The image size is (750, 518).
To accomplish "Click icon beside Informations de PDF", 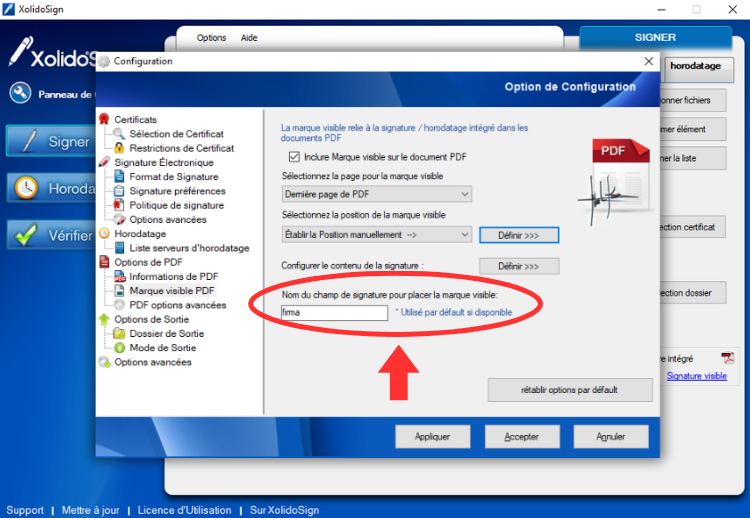I will pos(119,276).
